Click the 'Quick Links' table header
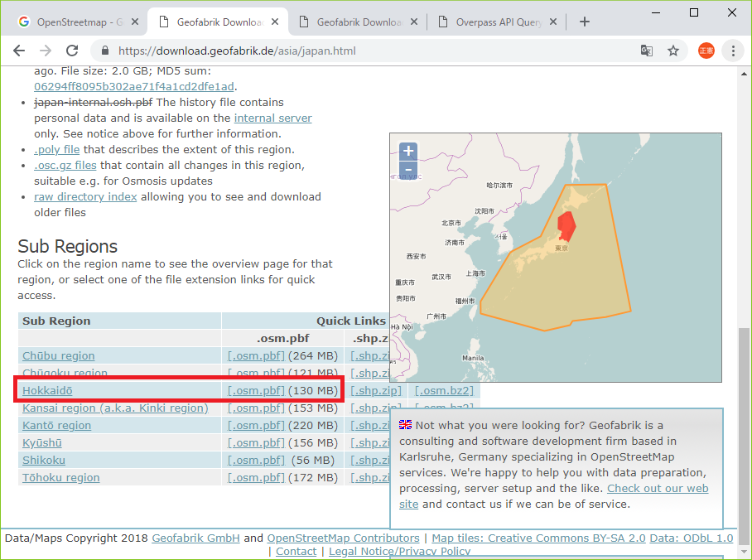Screen dimensions: 752x560 (351, 321)
